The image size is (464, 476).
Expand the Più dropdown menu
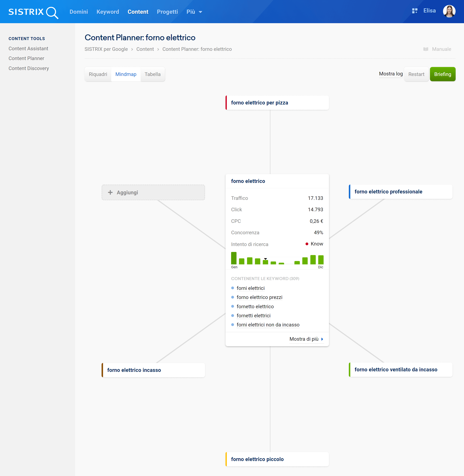coord(194,12)
